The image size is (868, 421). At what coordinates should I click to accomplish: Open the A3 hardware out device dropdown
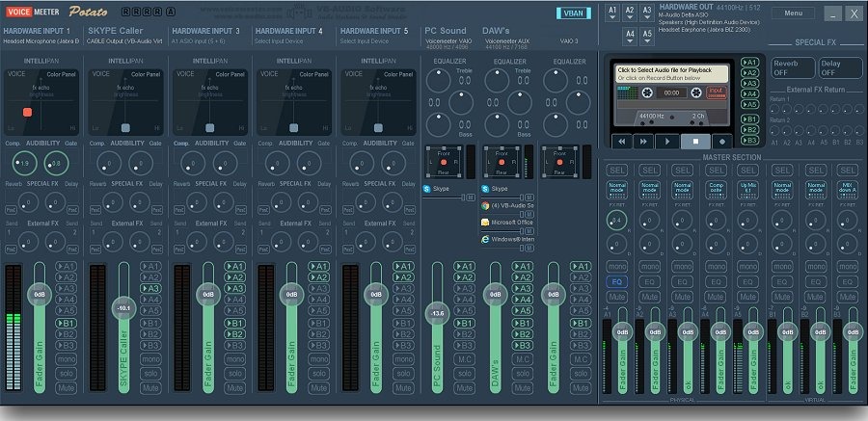[646, 13]
